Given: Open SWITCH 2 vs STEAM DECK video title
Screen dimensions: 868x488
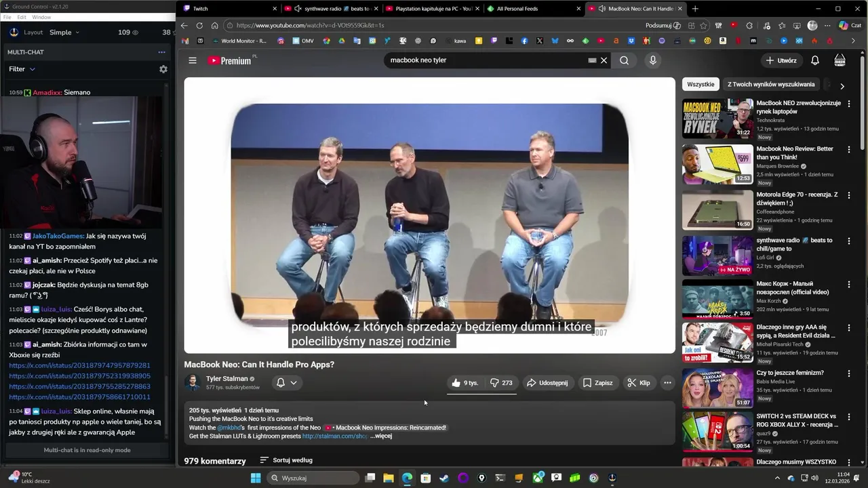Looking at the screenshot, I should click(797, 420).
